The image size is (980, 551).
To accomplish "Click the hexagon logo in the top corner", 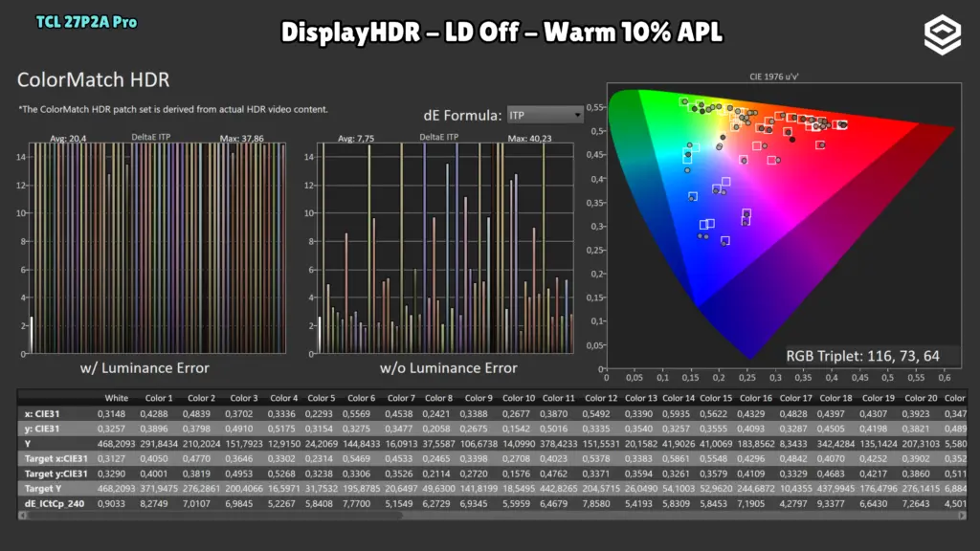I will coord(943,34).
